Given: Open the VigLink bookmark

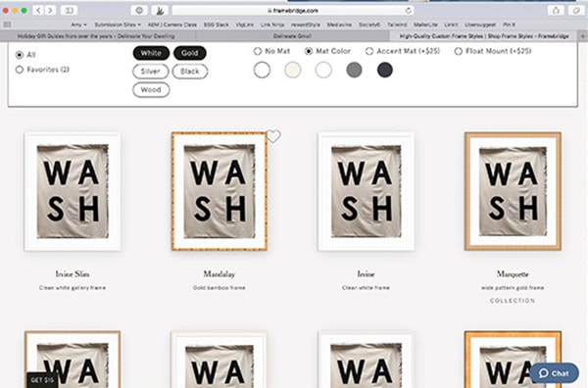Looking at the screenshot, I should pyautogui.click(x=244, y=24).
